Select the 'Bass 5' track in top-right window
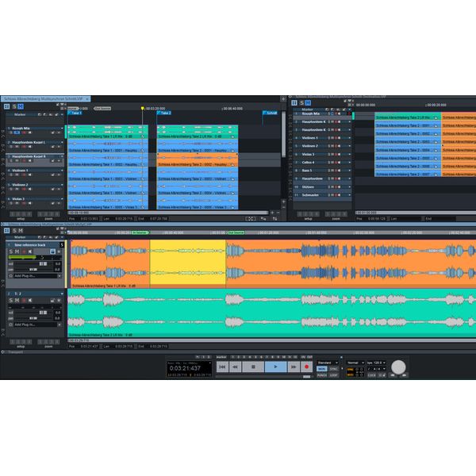 [322, 171]
